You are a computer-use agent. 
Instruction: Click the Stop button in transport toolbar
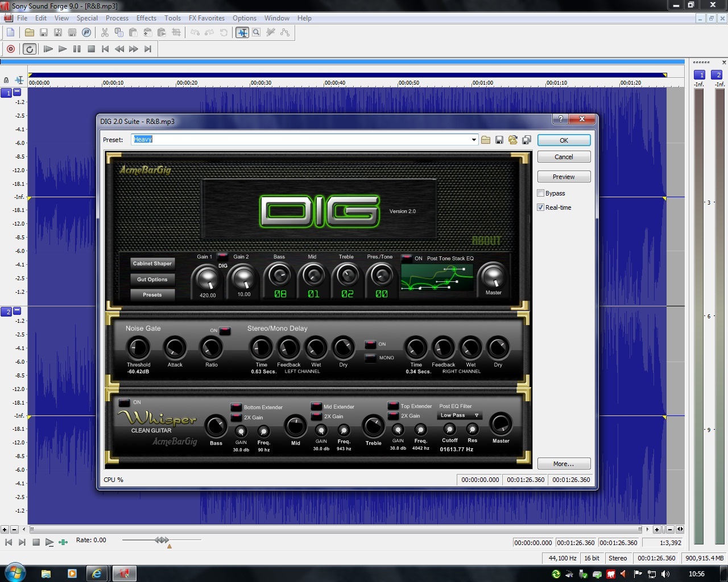(91, 49)
